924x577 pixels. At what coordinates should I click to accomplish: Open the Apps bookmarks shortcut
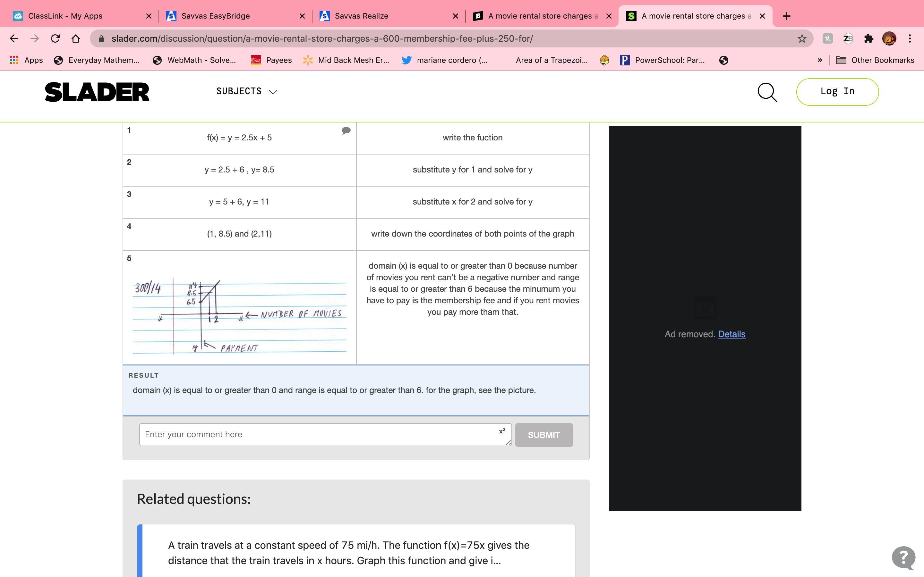[x=26, y=60]
